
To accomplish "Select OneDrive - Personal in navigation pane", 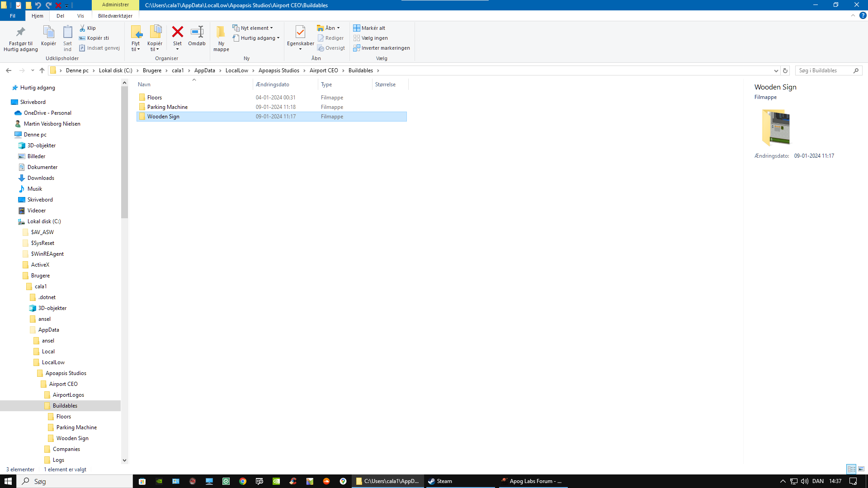I will click(47, 113).
